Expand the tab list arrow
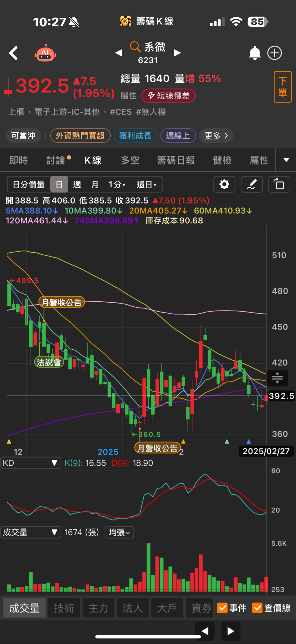 click(286, 160)
